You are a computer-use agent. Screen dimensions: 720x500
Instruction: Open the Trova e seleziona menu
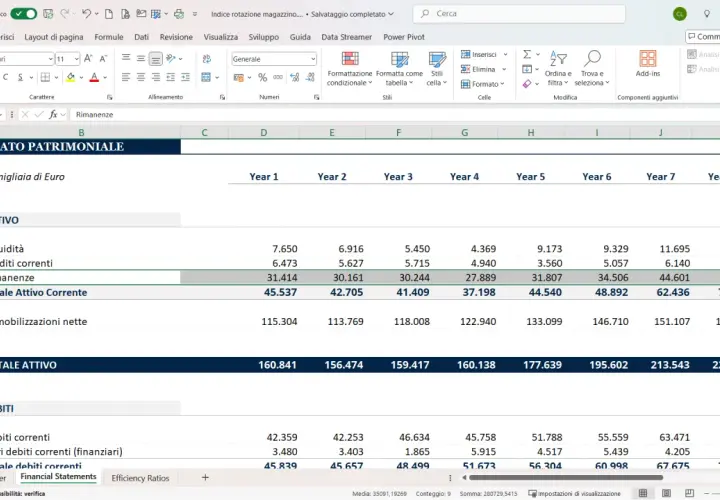(592, 68)
